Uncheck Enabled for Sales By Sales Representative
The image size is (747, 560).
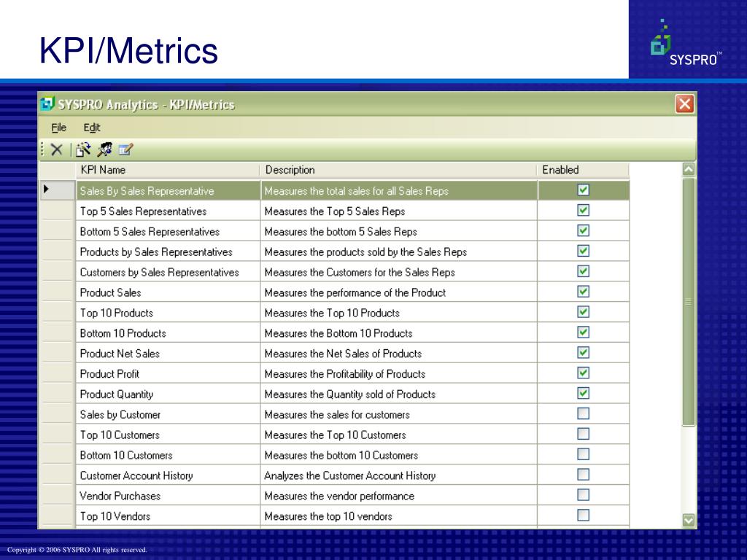[583, 190]
